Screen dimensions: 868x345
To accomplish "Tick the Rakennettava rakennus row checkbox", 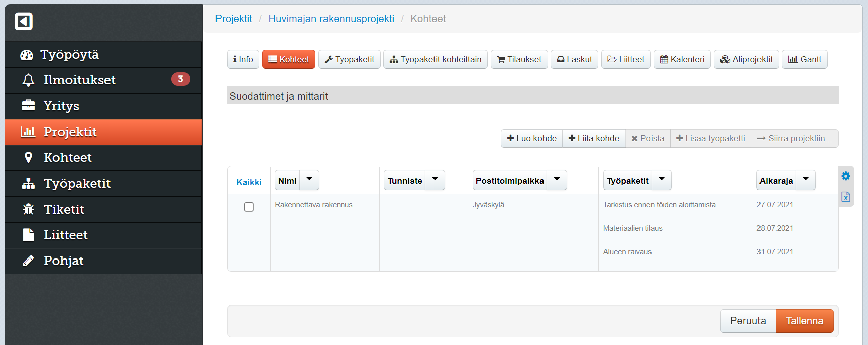I will 249,207.
